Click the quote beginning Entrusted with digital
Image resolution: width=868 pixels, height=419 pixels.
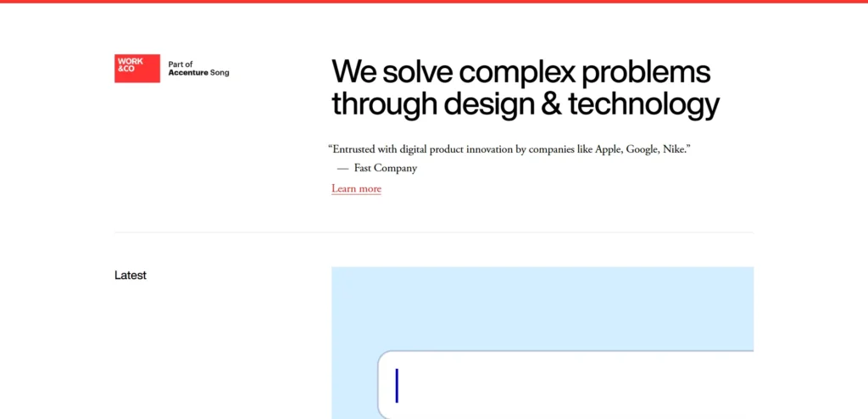(x=509, y=149)
